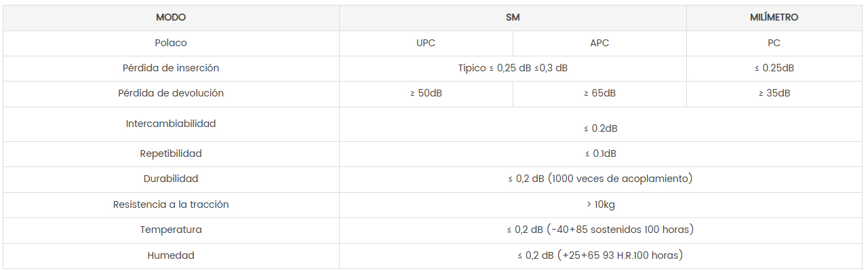Screen dimensions: 868x271
Task: Click the APC cell
Action: point(599,43)
